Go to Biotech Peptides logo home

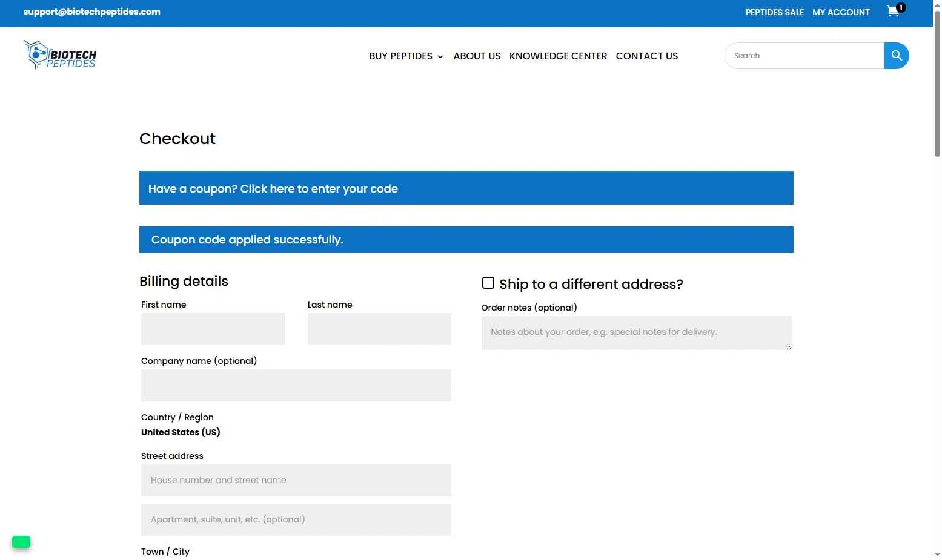click(60, 54)
